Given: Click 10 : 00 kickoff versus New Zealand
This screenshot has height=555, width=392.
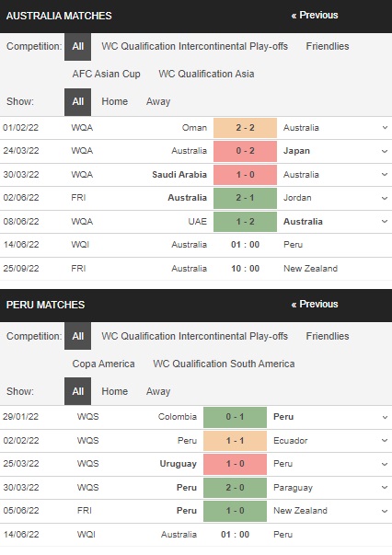Looking at the screenshot, I should [245, 269].
